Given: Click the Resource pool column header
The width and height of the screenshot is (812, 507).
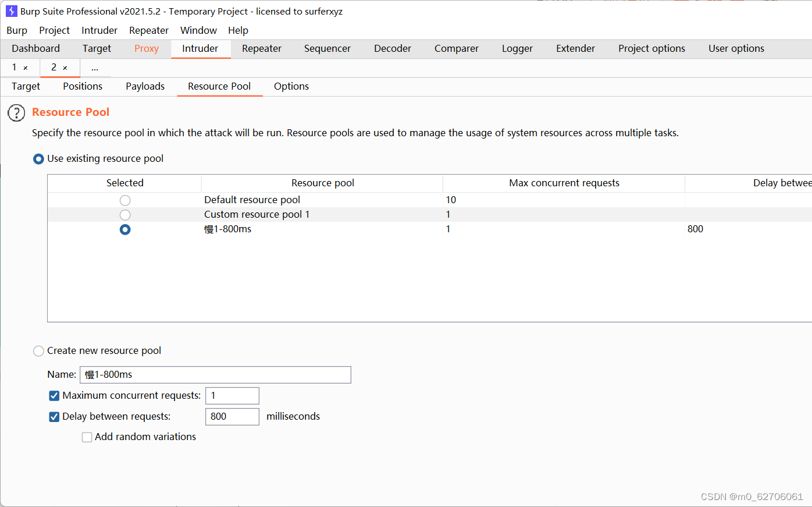Looking at the screenshot, I should point(323,183).
